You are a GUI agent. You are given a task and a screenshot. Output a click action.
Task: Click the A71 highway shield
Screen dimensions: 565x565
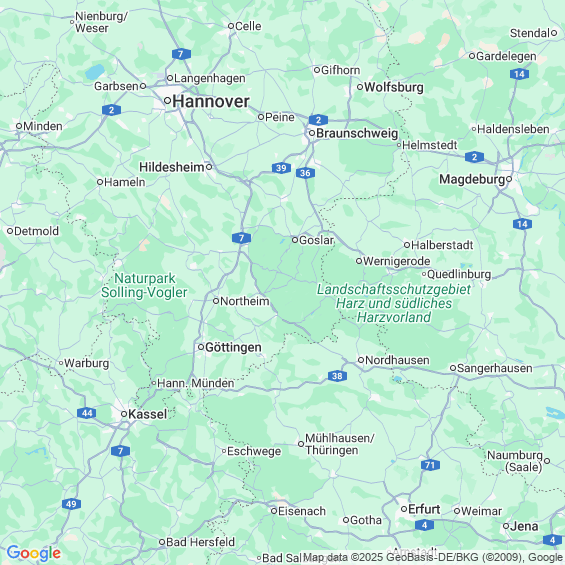430,465
